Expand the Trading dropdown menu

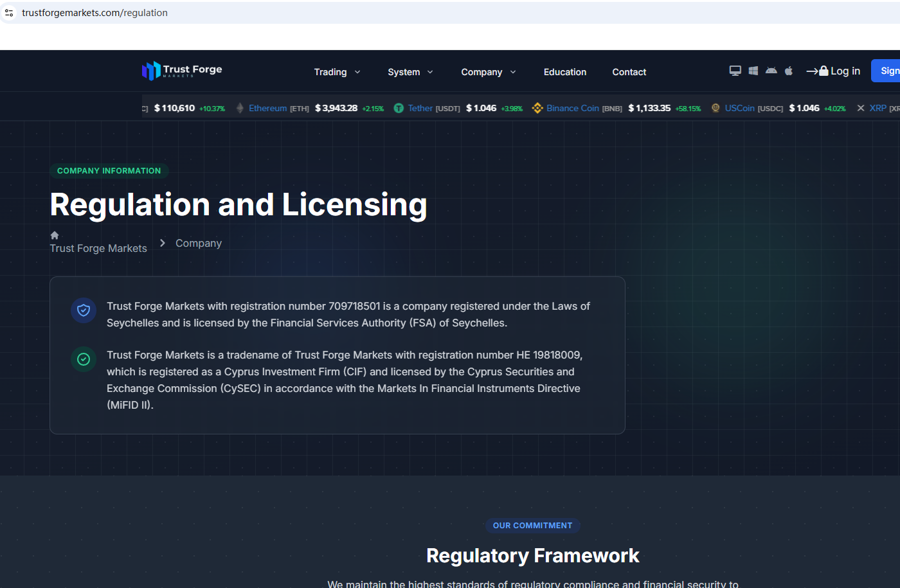click(337, 72)
